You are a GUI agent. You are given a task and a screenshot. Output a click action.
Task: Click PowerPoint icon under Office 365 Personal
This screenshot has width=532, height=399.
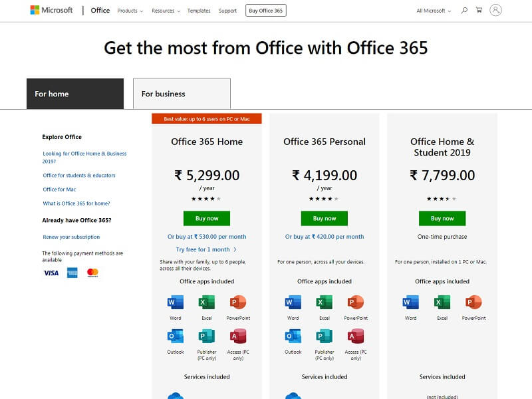pos(356,302)
